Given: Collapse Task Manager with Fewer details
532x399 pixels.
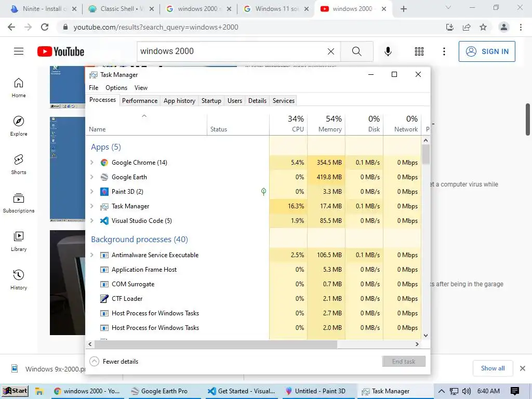Looking at the screenshot, I should 114,362.
